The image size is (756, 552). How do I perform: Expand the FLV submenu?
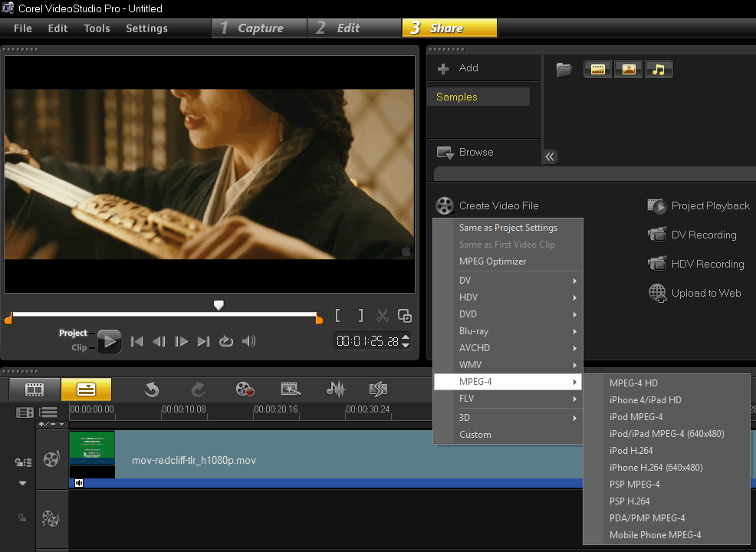(508, 399)
